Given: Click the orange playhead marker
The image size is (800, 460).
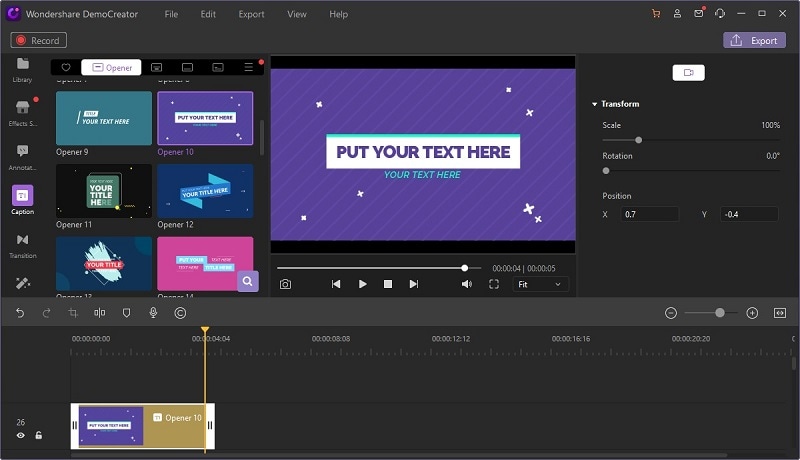Looking at the screenshot, I should coord(205,330).
